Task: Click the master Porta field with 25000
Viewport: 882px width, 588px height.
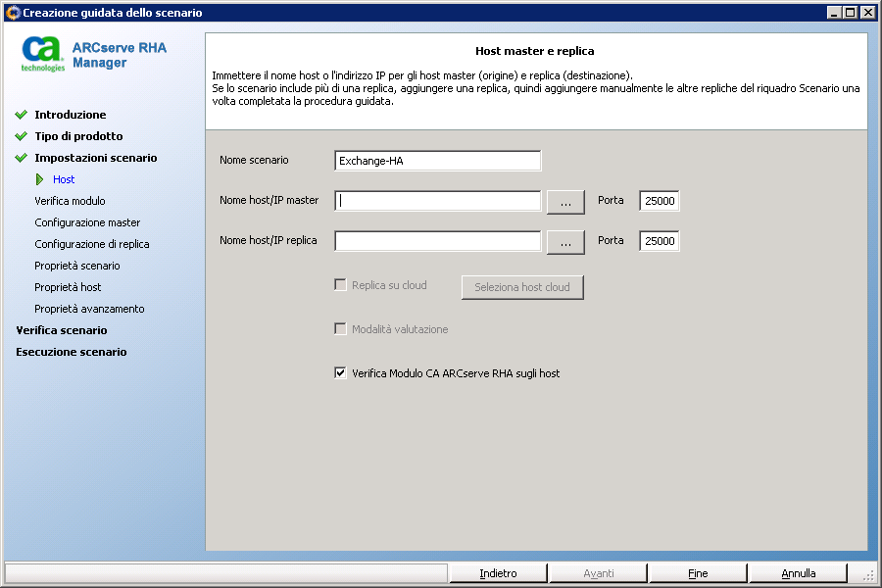Action: click(x=660, y=201)
